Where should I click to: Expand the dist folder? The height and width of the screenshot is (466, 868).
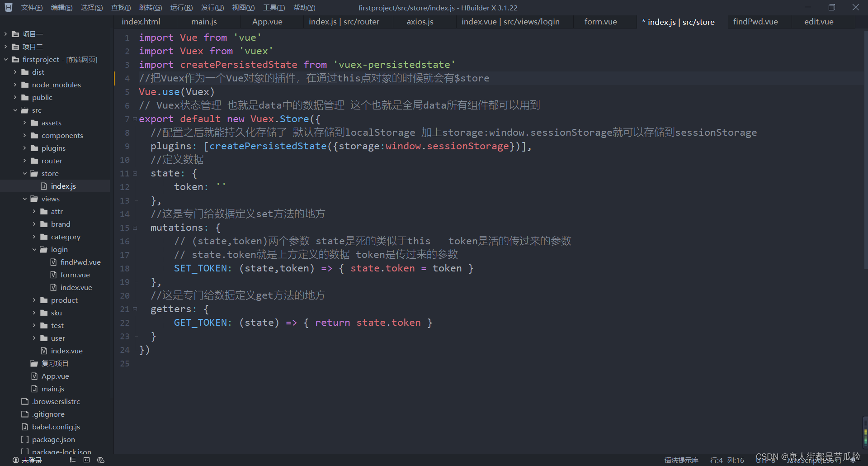click(15, 72)
